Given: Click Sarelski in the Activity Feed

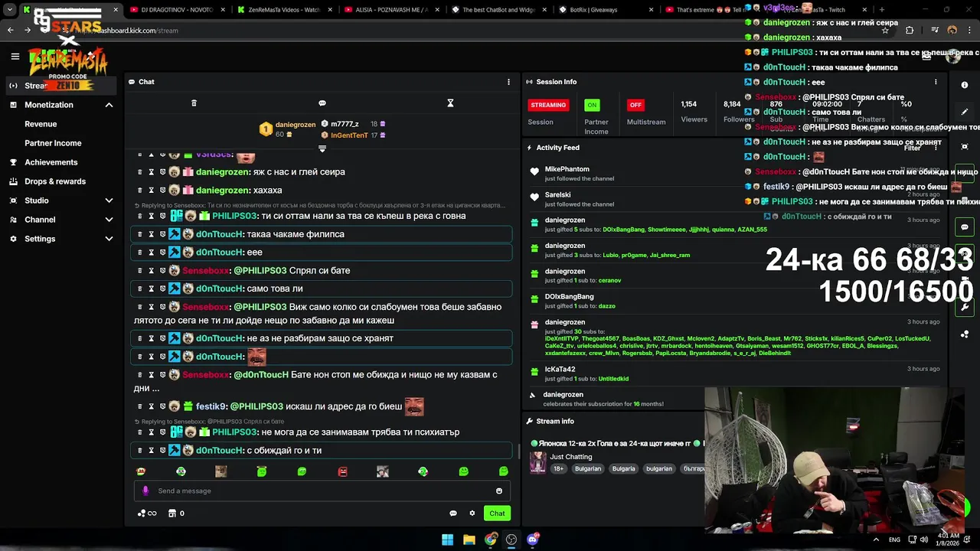Looking at the screenshot, I should tap(558, 195).
